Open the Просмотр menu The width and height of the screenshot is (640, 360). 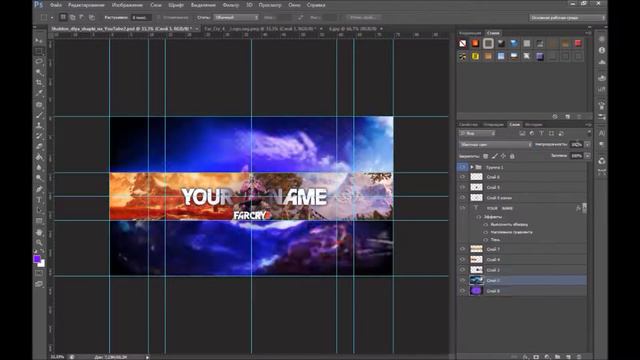click(x=270, y=5)
